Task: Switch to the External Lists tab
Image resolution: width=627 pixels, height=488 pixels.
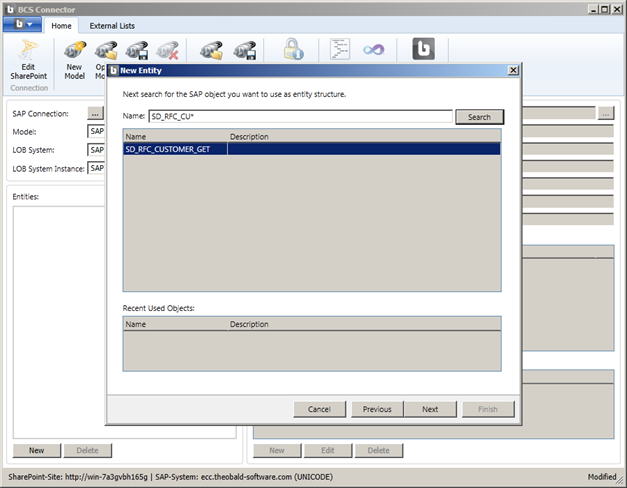Action: click(111, 26)
